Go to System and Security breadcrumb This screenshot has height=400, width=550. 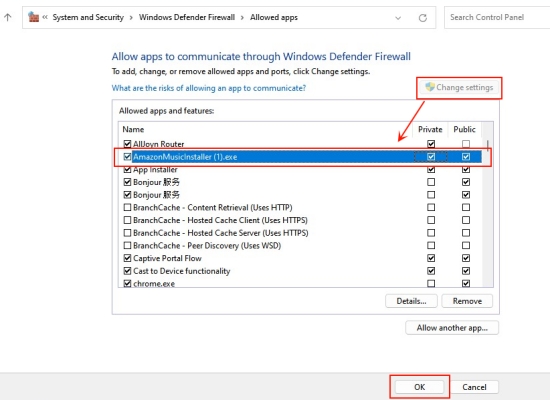(x=88, y=17)
